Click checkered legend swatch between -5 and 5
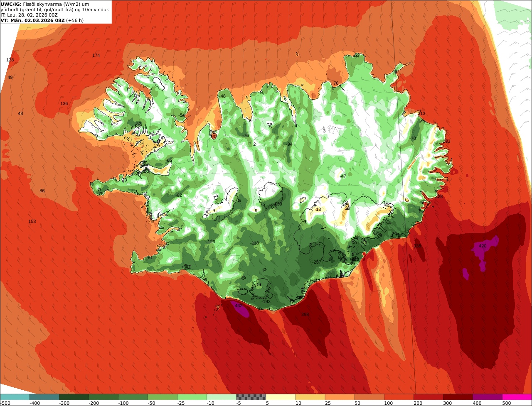532x406 pixels. (x=251, y=397)
